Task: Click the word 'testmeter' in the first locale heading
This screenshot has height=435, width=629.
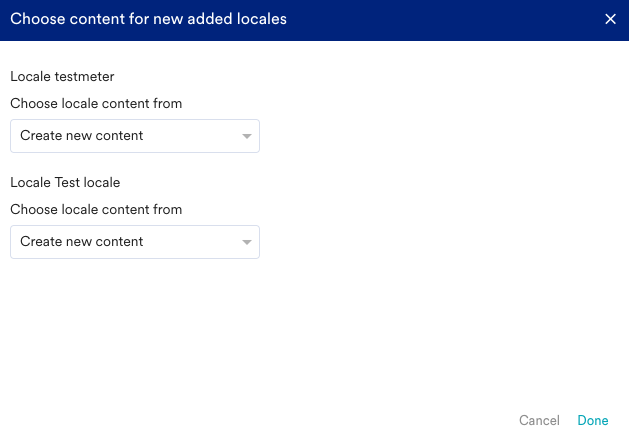Action: (84, 75)
